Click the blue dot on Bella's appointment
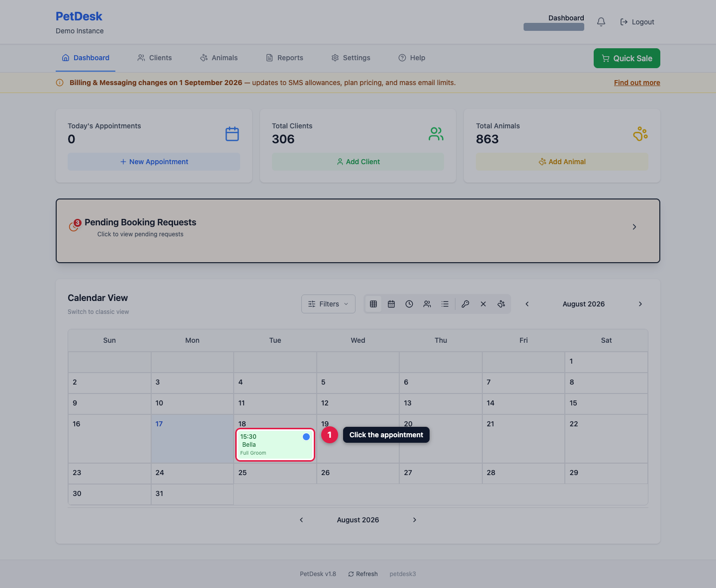This screenshot has height=588, width=716. click(306, 437)
